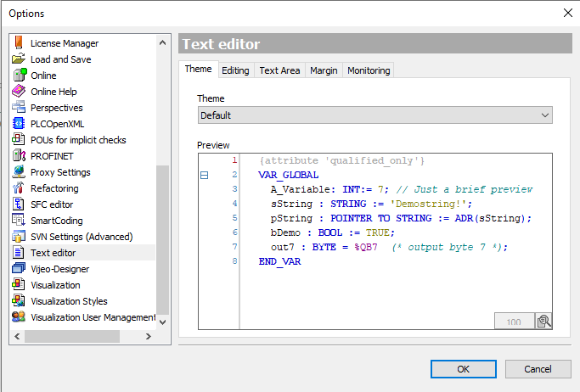Open the Theme dropdown list
This screenshot has height=392, width=580.
tap(374, 115)
